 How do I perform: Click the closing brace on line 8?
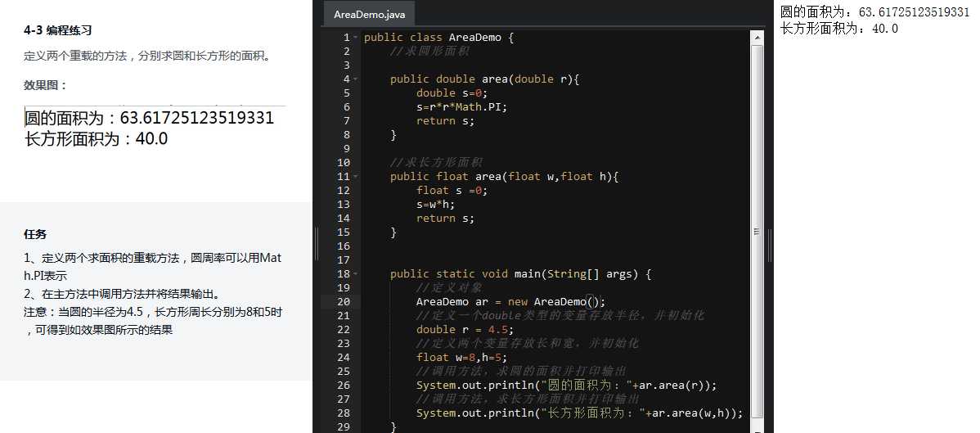393,135
